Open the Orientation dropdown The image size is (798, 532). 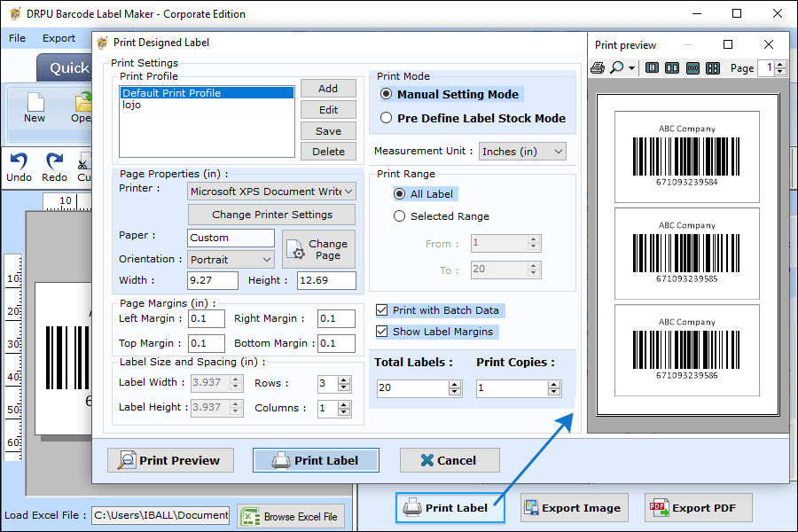pyautogui.click(x=231, y=260)
